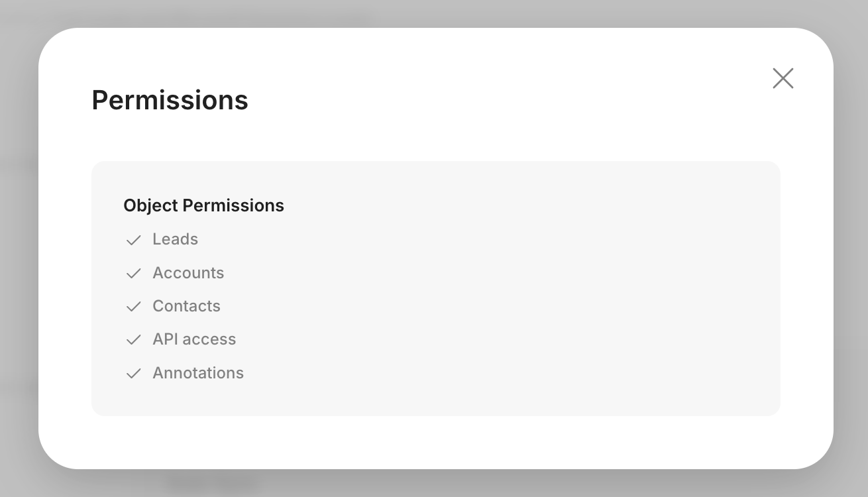Click the Permissions dialog title
Image resolution: width=868 pixels, height=497 pixels.
pyautogui.click(x=170, y=100)
